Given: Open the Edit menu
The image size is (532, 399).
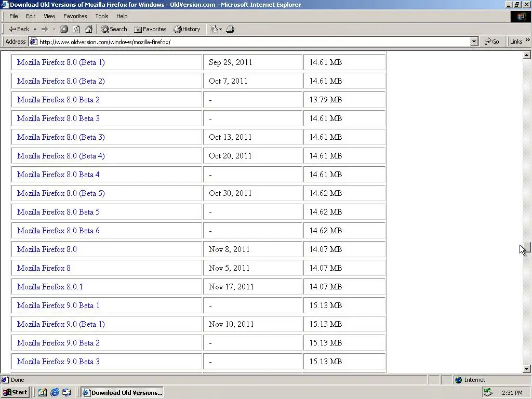Looking at the screenshot, I should pyautogui.click(x=31, y=16).
